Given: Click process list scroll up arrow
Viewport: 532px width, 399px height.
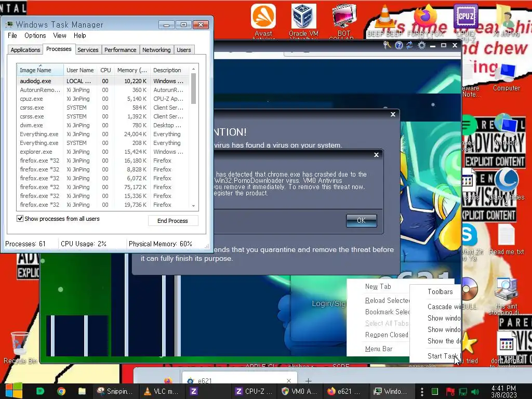Looking at the screenshot, I should coord(193,69).
